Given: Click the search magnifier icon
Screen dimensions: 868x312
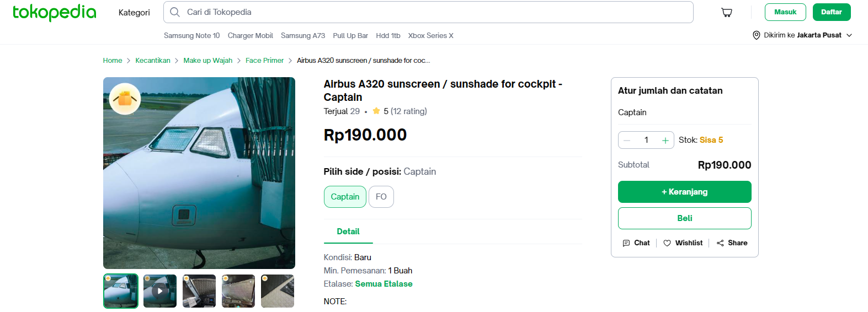Looking at the screenshot, I should pyautogui.click(x=175, y=12).
